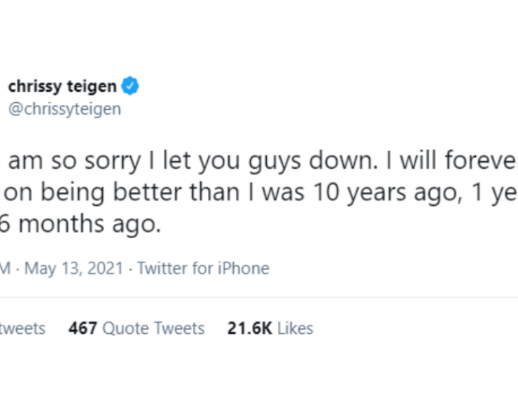Click the @chrissyteigen handle
Screen dimensions: 518x420
(x=64, y=109)
